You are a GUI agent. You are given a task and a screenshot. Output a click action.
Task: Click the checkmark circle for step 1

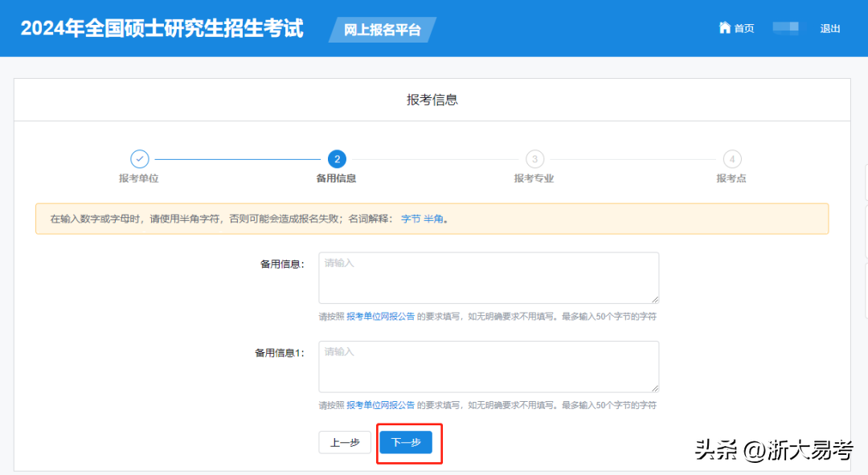click(x=140, y=159)
